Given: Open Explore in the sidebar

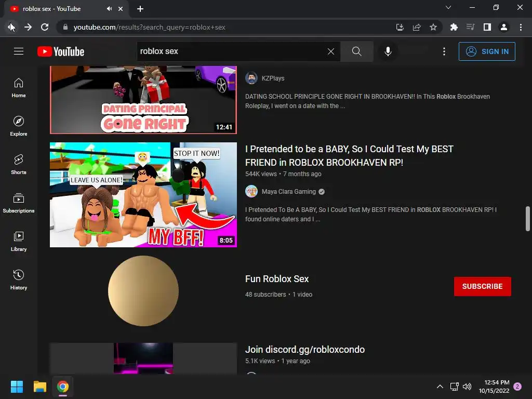Looking at the screenshot, I should (19, 126).
